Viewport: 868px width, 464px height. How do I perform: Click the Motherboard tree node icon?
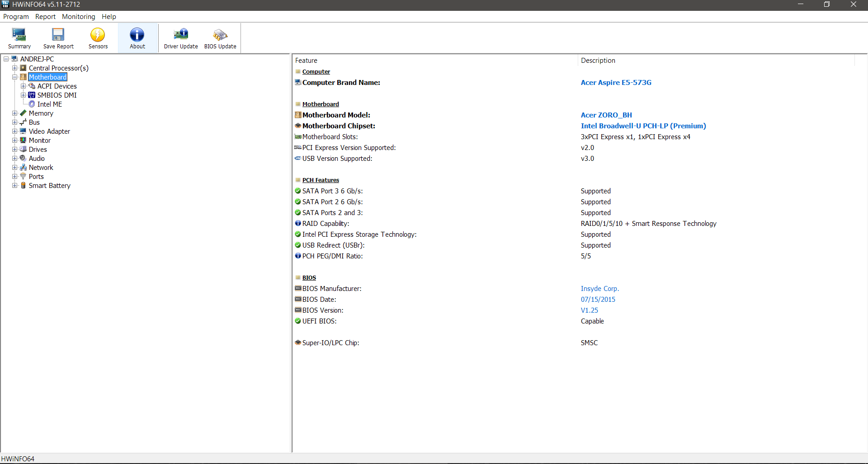23,77
